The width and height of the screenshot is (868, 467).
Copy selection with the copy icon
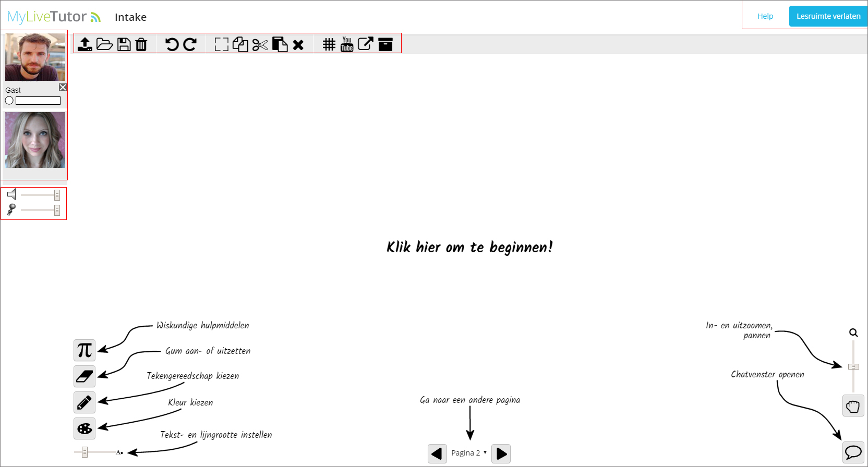tap(240, 44)
